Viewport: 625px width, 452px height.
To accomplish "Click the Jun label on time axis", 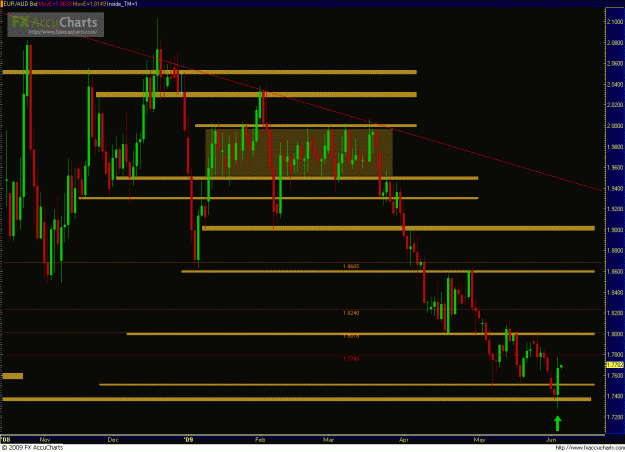I will (550, 440).
